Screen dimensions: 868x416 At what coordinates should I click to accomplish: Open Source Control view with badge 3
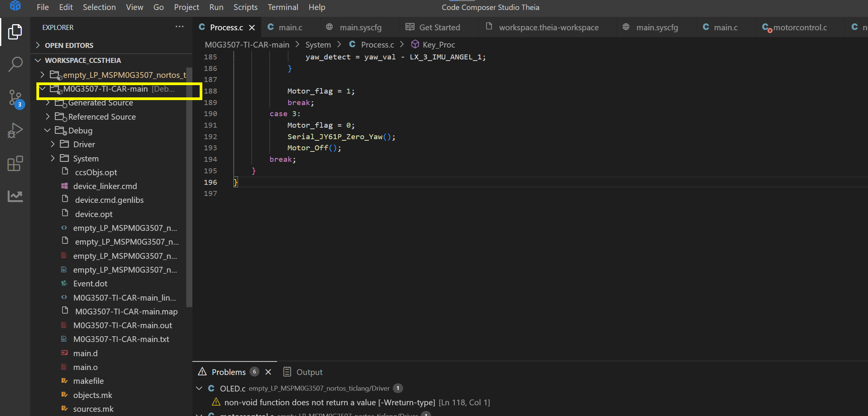click(15, 98)
